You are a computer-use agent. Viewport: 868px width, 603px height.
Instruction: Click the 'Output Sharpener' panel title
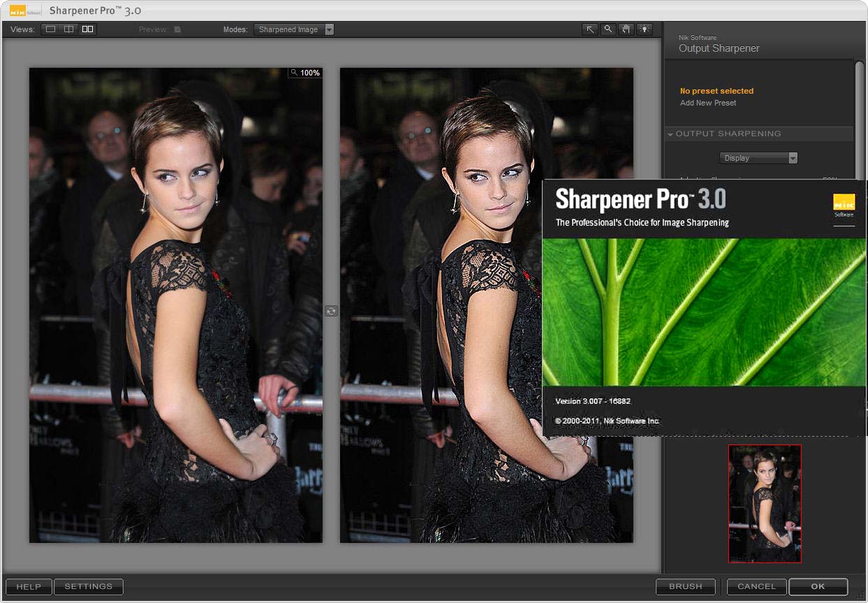click(719, 48)
